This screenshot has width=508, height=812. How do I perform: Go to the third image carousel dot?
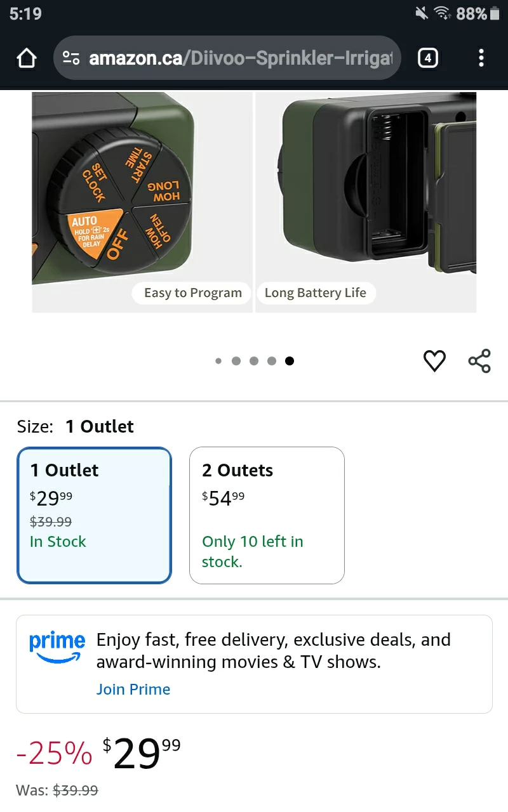coord(254,361)
